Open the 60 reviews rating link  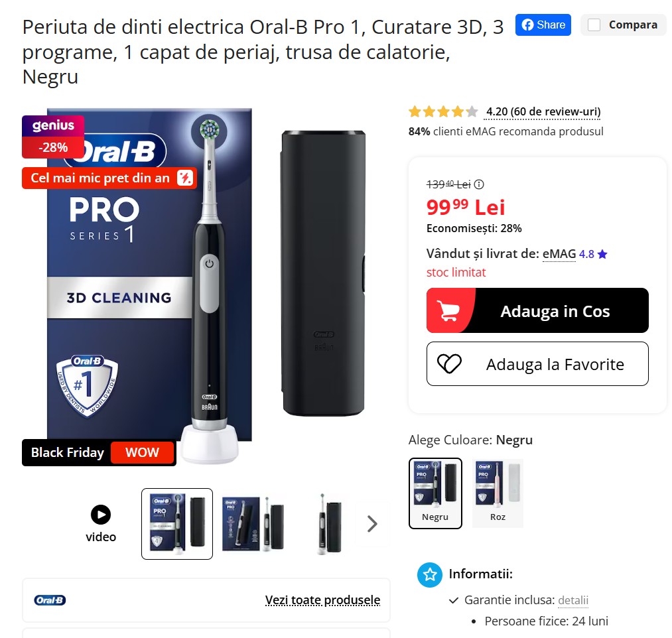tap(543, 112)
